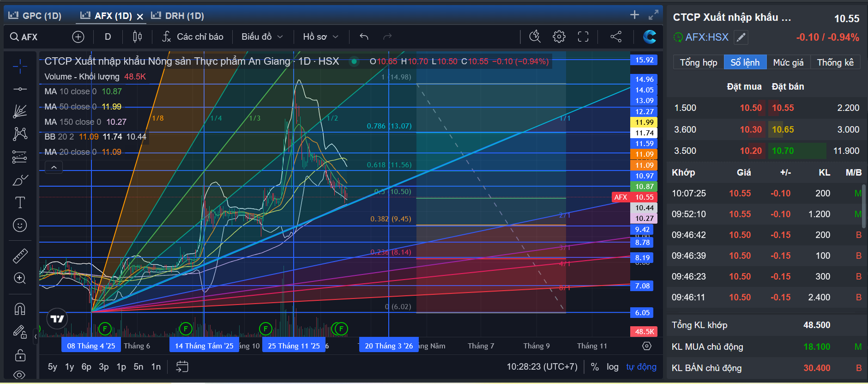The image size is (868, 384).
Task: Click the AFX:HSX symbol link
Action: [707, 37]
